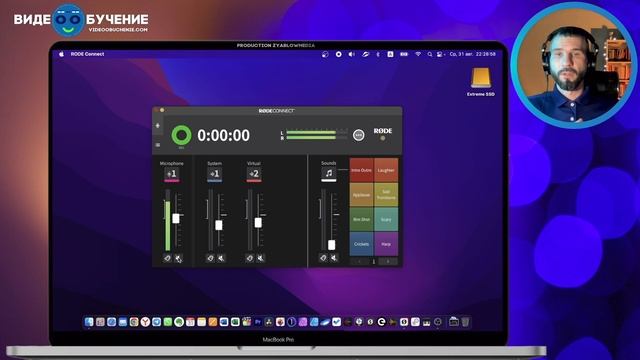The image size is (640, 360).
Task: Start recording with the green record button
Action: point(181,135)
